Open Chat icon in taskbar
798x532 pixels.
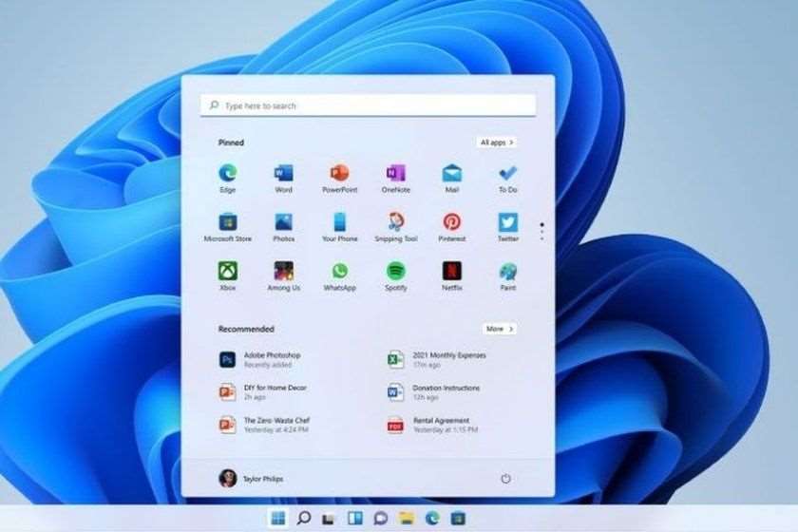(x=380, y=519)
